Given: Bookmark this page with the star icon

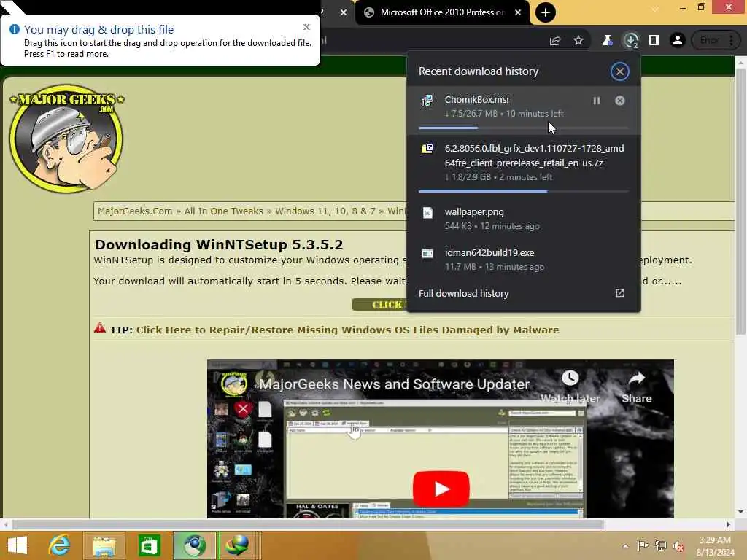Looking at the screenshot, I should click(x=578, y=41).
